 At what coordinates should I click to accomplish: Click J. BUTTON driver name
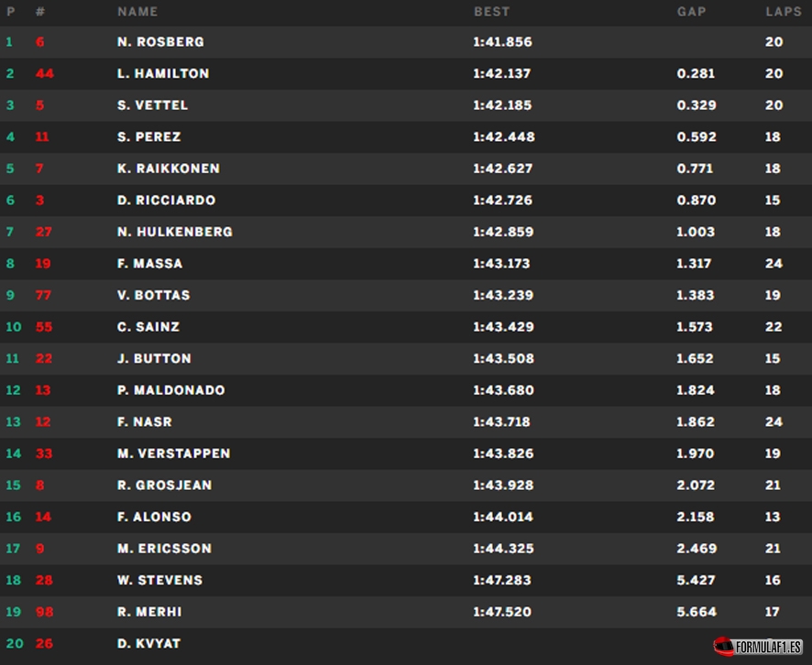[x=154, y=359]
